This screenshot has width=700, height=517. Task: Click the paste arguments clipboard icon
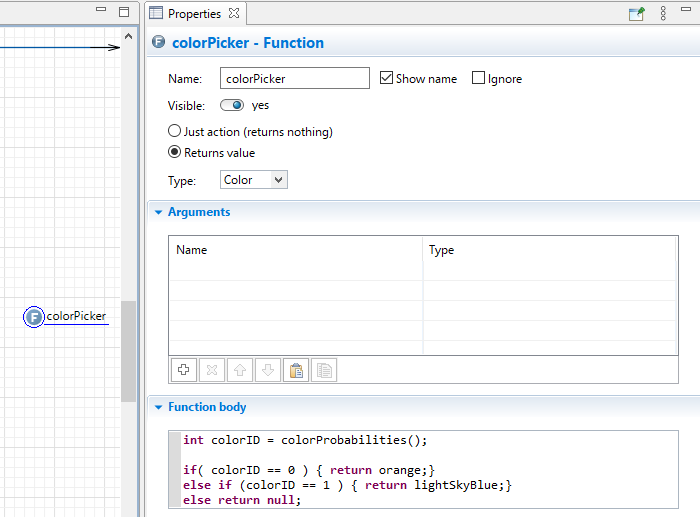pyautogui.click(x=296, y=370)
